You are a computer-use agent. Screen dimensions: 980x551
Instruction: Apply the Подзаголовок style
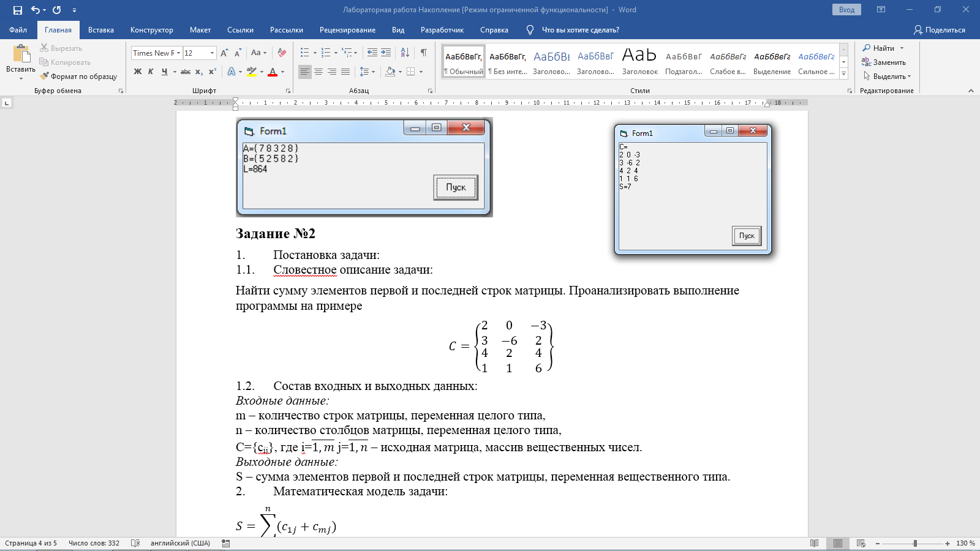pos(684,62)
